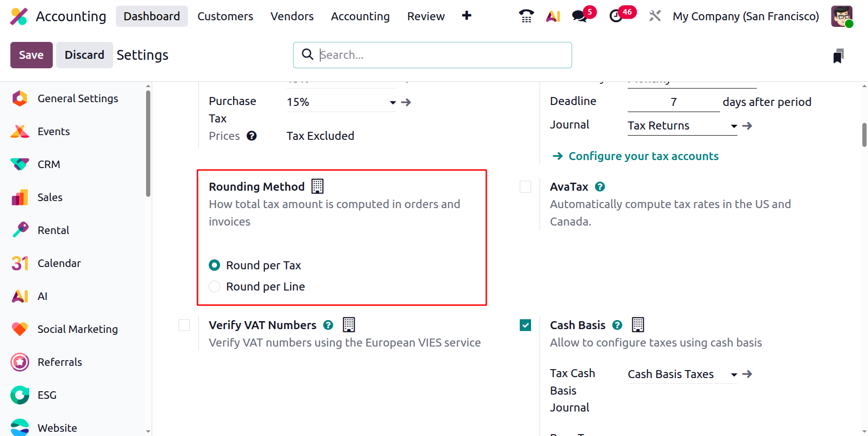Viewport: 868px width, 436px height.
Task: Uncheck the Cash Basis checkbox
Action: coord(525,325)
